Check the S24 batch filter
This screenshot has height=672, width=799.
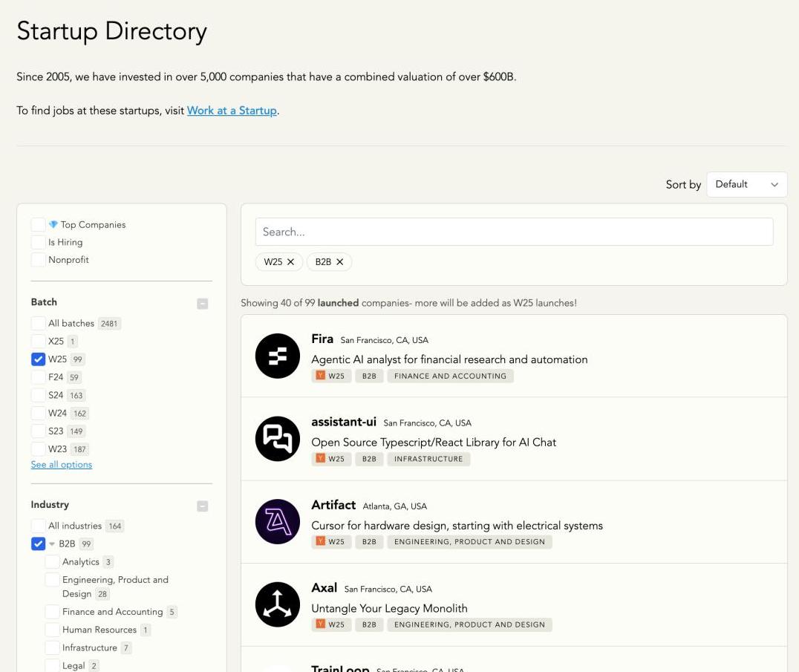pyautogui.click(x=38, y=395)
